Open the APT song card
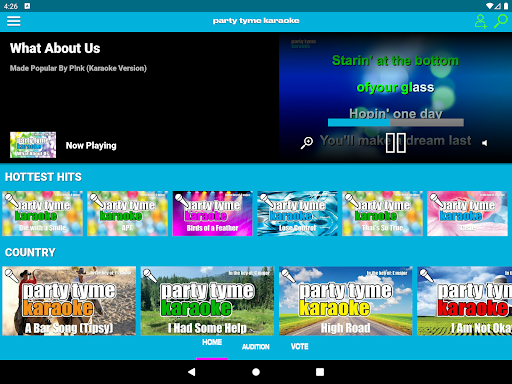512x384 pixels. 127,214
